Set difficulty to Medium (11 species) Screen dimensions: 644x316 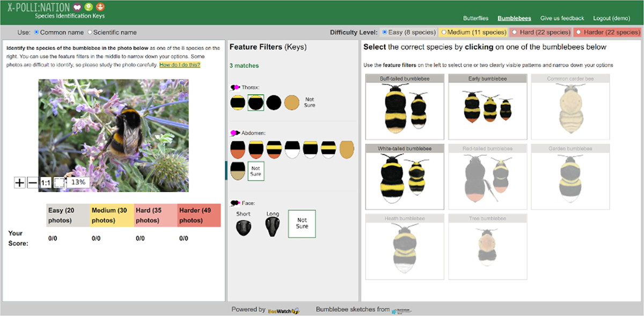pyautogui.click(x=443, y=32)
